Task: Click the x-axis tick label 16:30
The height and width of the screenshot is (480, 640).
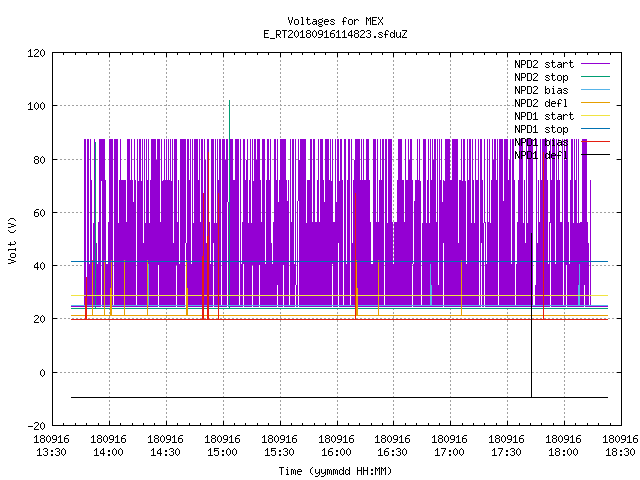Action: 392,452
